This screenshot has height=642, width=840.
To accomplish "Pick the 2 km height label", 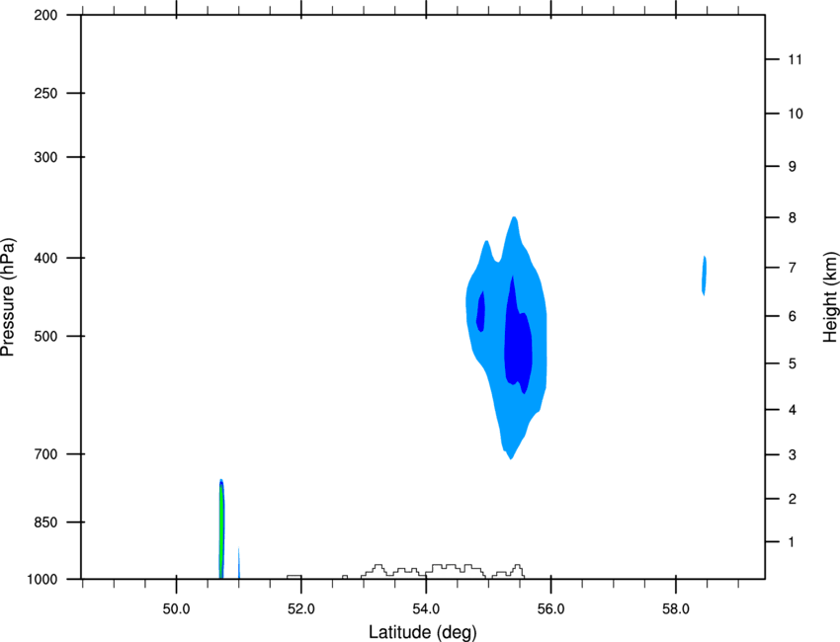I will 793,499.
